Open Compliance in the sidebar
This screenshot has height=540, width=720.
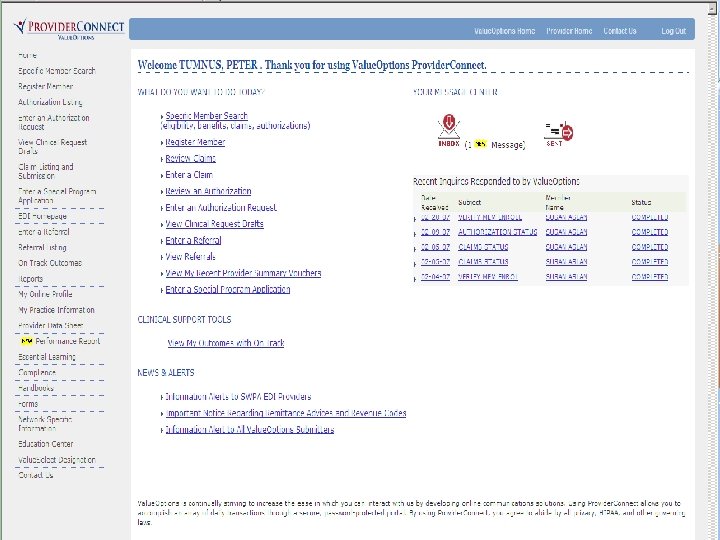[37, 372]
